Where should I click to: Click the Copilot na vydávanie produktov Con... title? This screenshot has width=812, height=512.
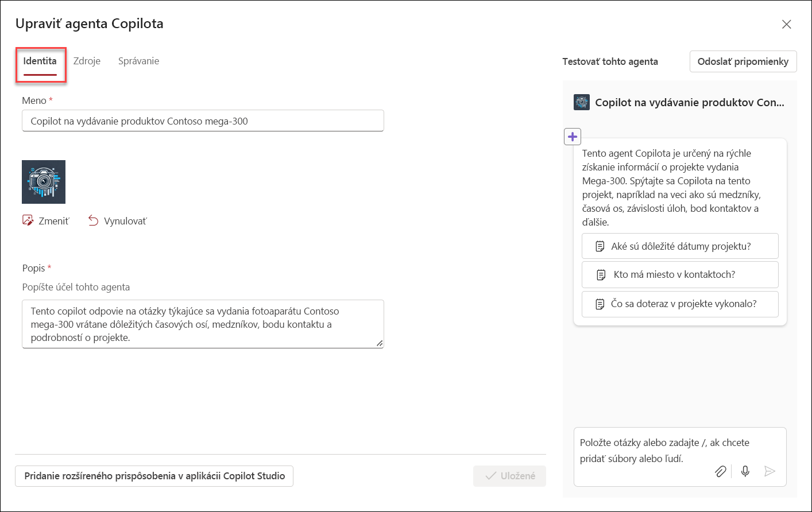[690, 102]
